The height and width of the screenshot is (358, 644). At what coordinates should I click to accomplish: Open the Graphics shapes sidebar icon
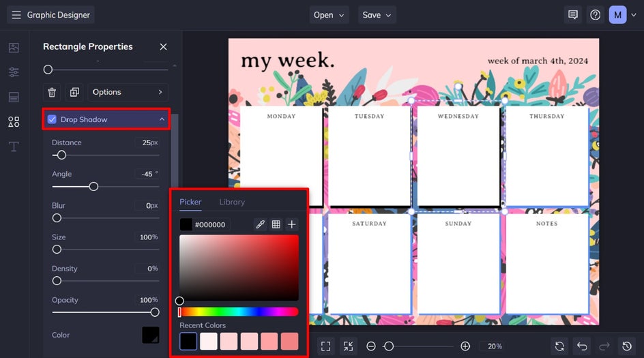[14, 121]
